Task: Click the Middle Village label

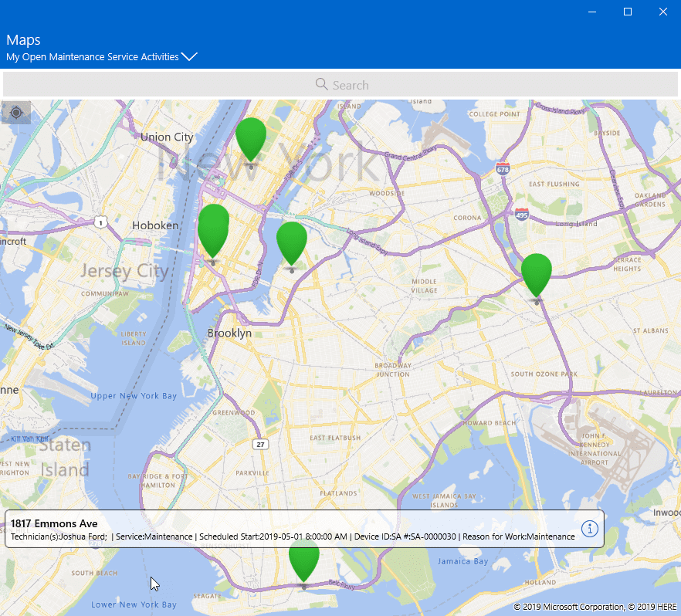Action: tap(425, 286)
